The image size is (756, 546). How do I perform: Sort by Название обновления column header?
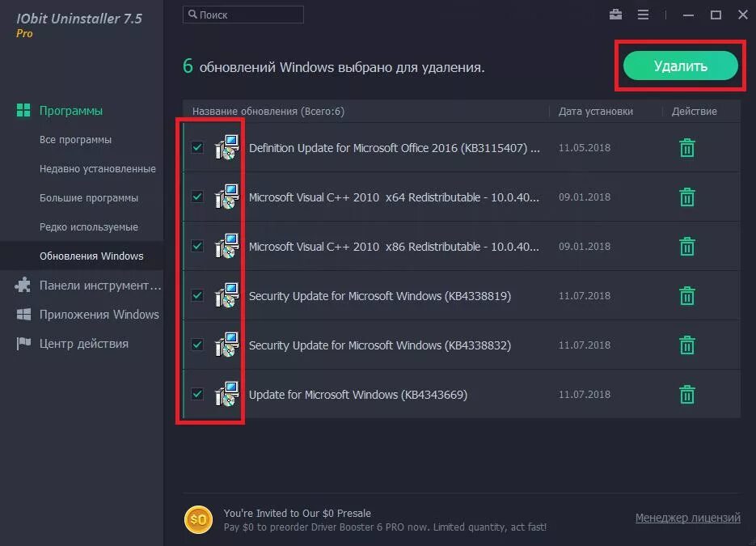(268, 111)
